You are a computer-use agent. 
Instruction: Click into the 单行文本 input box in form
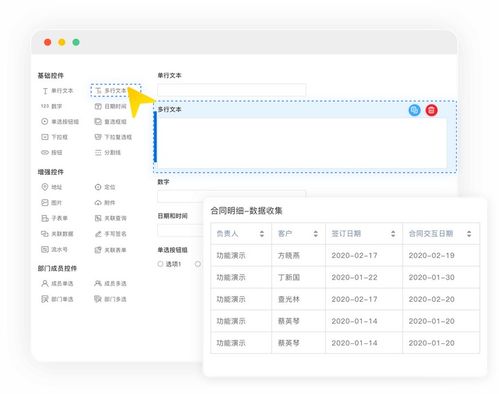231,90
